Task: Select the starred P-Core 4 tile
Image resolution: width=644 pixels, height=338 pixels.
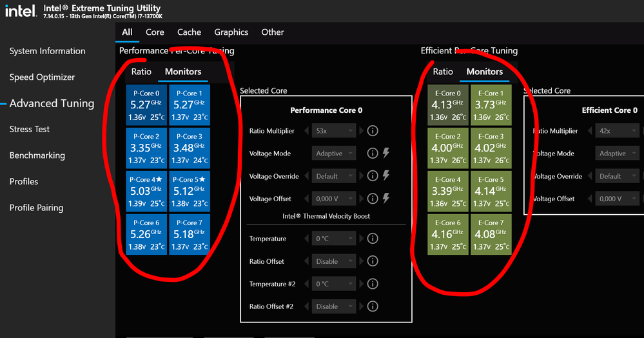Action: [x=146, y=191]
